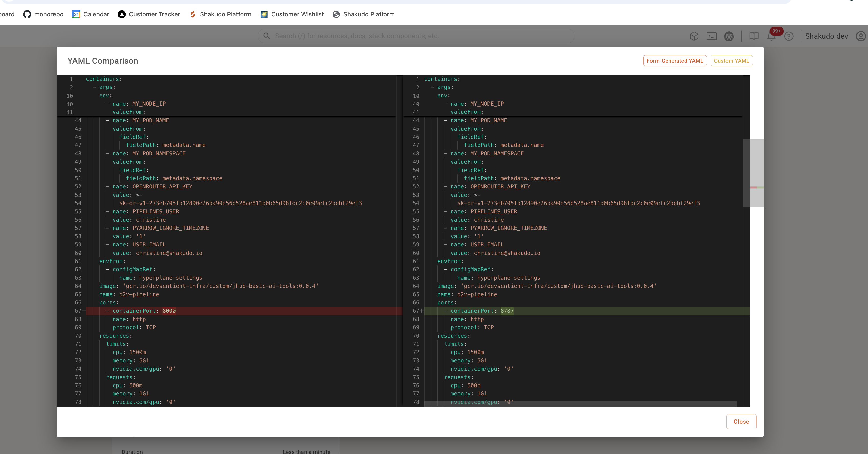Click the Shakudo dev label
This screenshot has height=454, width=868.
click(x=826, y=36)
